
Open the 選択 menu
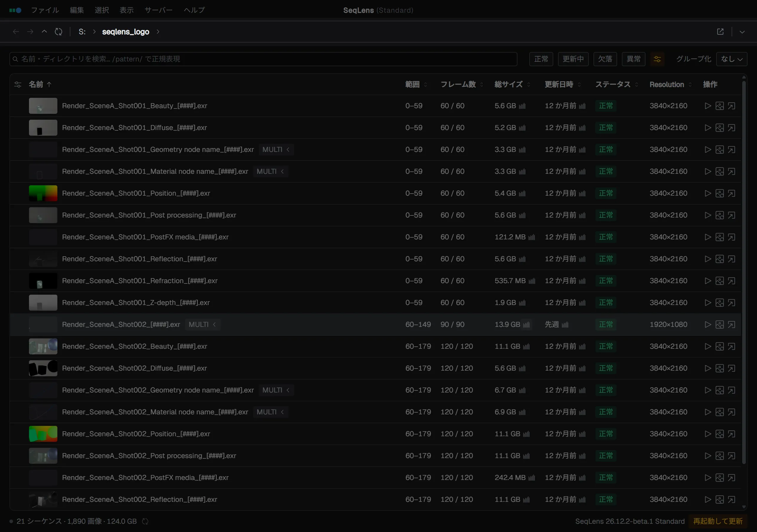point(101,10)
